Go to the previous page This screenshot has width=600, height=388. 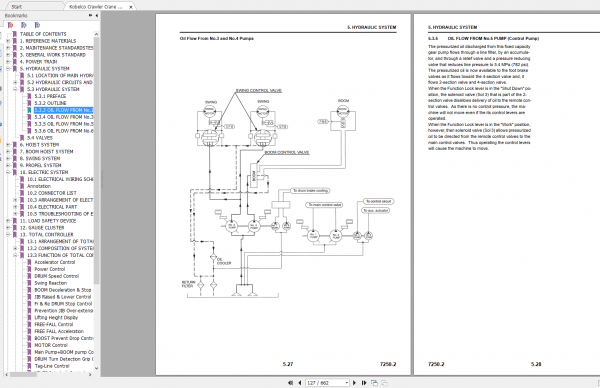pos(300,383)
